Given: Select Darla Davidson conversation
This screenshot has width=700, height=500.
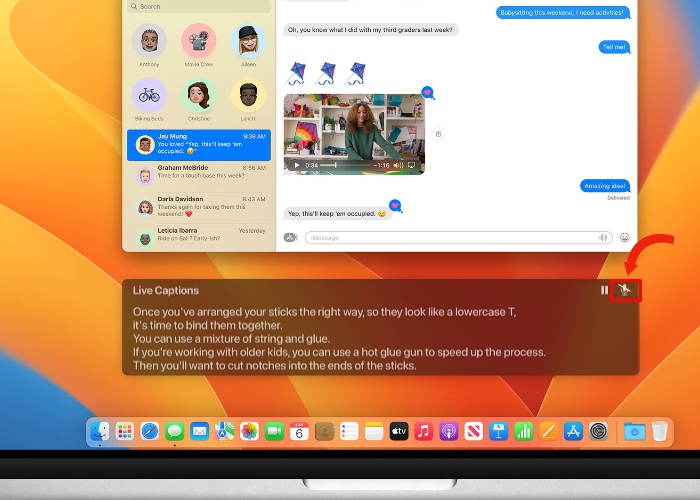Looking at the screenshot, I should tap(198, 206).
